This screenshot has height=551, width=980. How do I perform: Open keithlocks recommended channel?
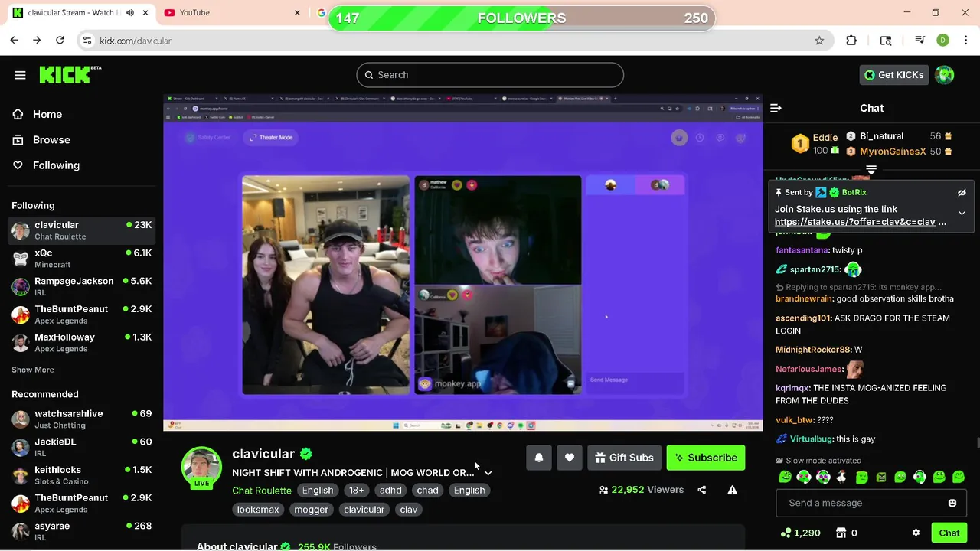(81, 475)
